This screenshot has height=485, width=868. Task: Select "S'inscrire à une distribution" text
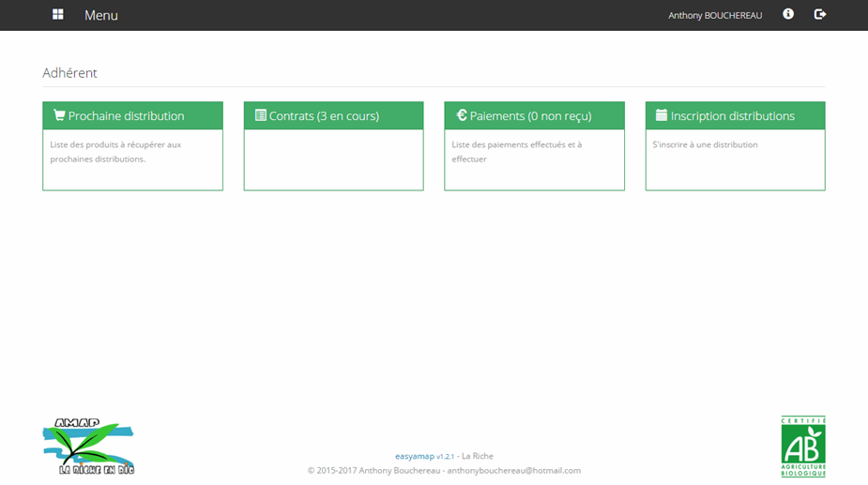(705, 145)
